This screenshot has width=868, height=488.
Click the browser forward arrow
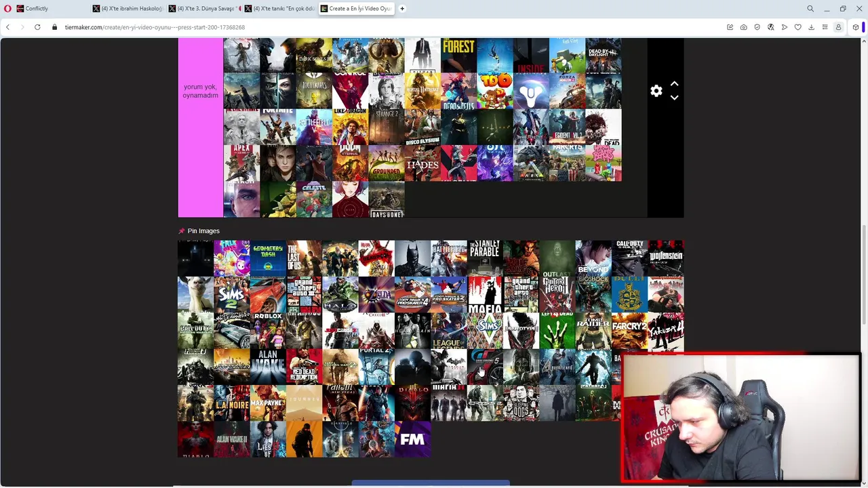tap(22, 27)
